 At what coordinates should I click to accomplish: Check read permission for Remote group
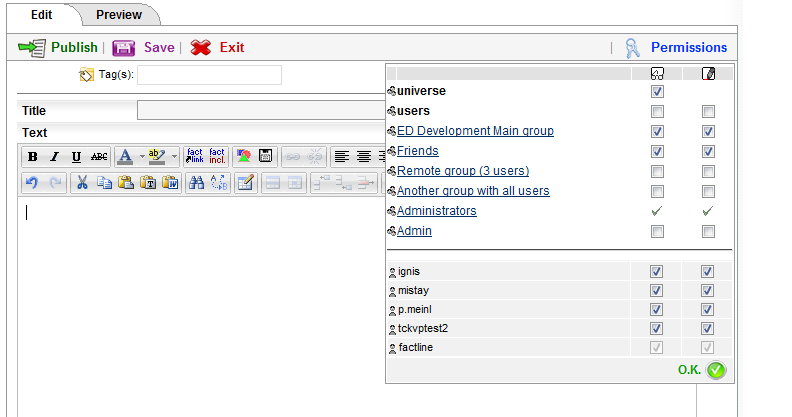pyautogui.click(x=657, y=171)
